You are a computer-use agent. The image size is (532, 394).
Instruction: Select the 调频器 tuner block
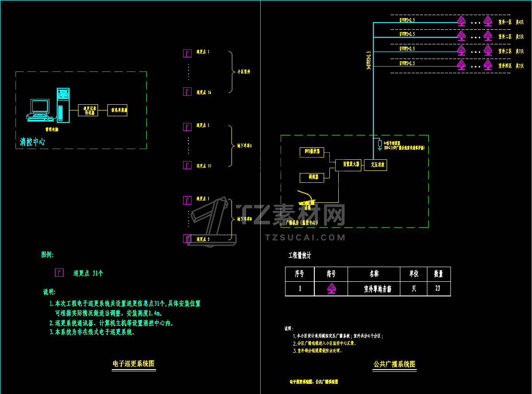pyautogui.click(x=312, y=177)
